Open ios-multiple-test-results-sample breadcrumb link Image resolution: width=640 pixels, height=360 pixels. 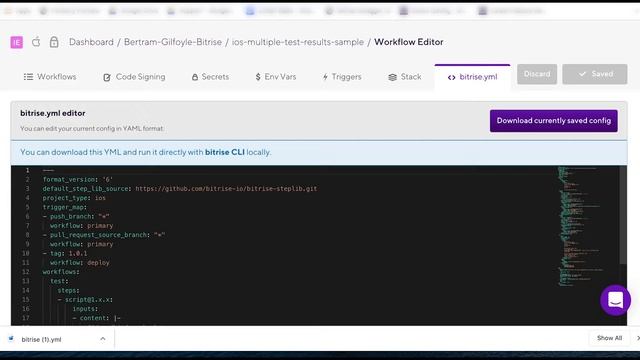[298, 42]
